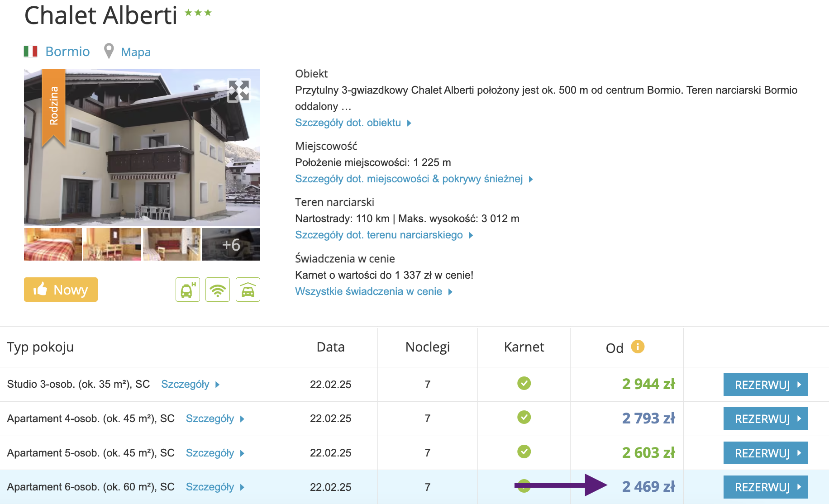Image resolution: width=829 pixels, height=504 pixels.
Task: Click the price 2 793 zł
Action: coord(648,418)
